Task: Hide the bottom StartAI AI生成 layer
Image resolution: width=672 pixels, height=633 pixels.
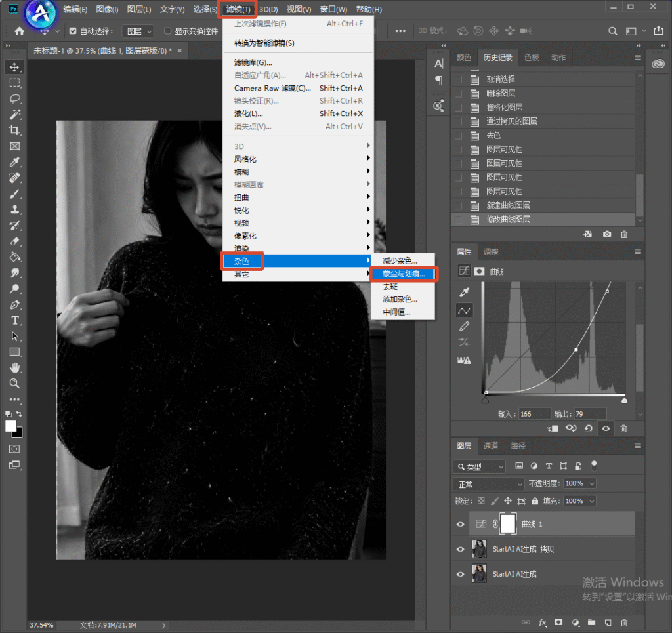Action: pyautogui.click(x=460, y=574)
